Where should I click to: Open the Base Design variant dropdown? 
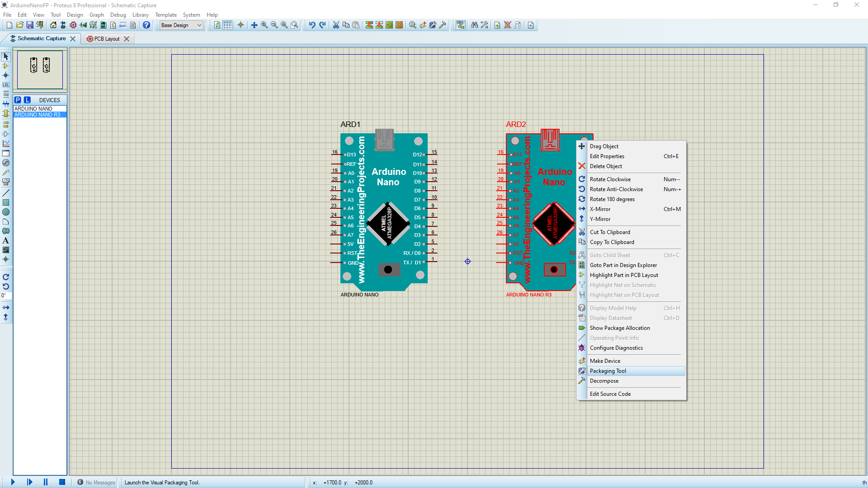(181, 25)
